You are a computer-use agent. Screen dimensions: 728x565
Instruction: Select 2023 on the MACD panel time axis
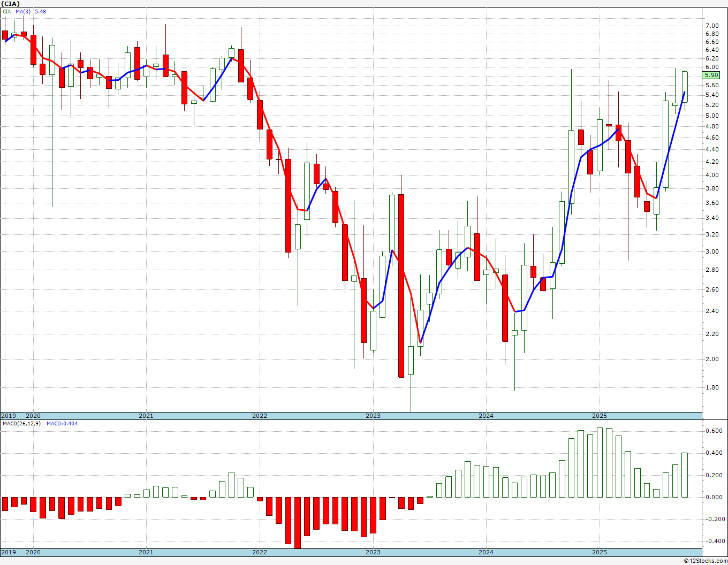(373, 552)
